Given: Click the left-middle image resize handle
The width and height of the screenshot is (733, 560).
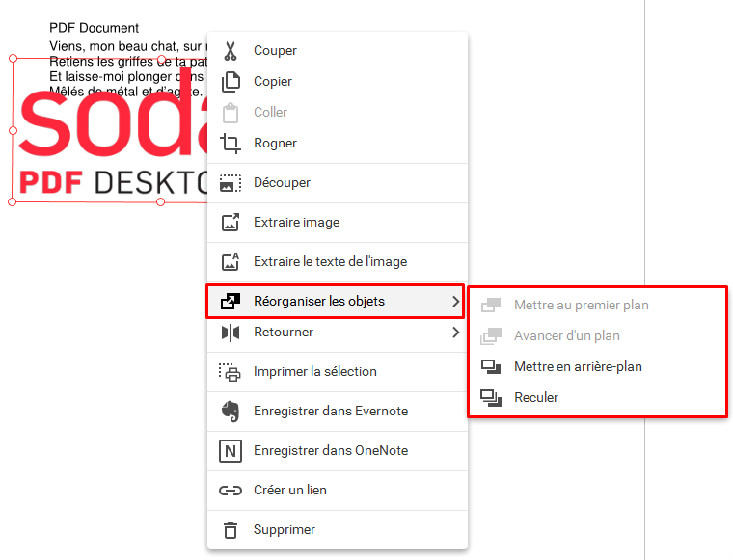Looking at the screenshot, I should (14, 131).
